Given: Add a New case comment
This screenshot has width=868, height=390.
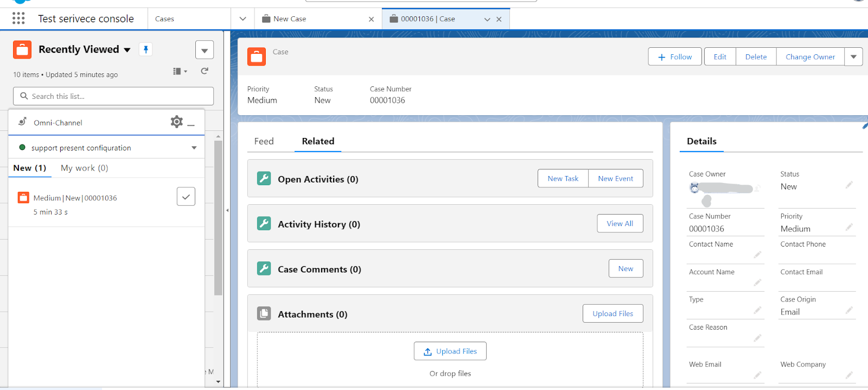Looking at the screenshot, I should coord(626,268).
